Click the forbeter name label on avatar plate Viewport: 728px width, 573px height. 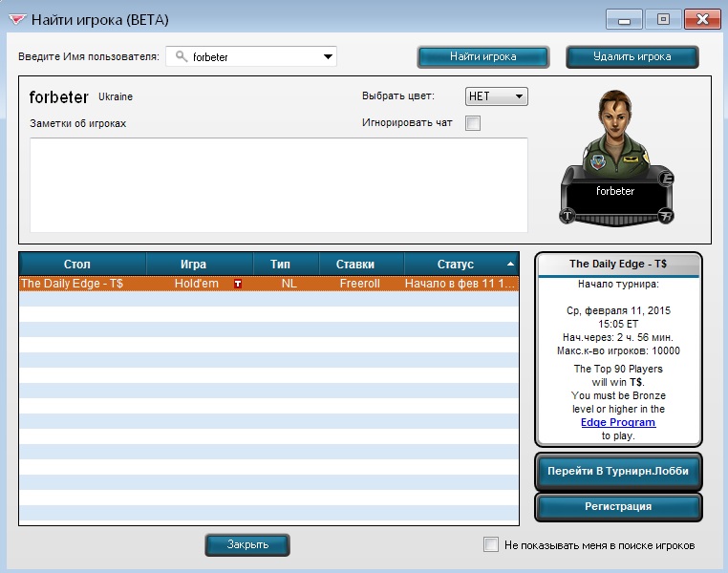click(x=615, y=191)
